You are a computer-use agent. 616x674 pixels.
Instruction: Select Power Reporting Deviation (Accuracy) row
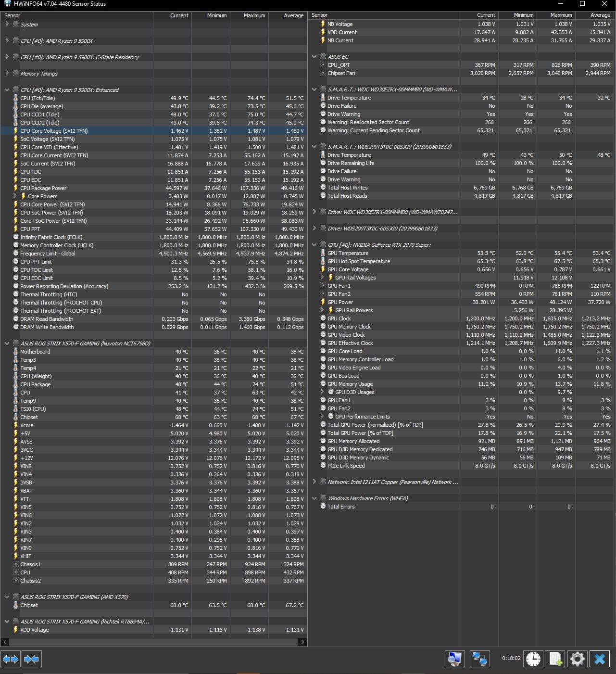(x=154, y=286)
